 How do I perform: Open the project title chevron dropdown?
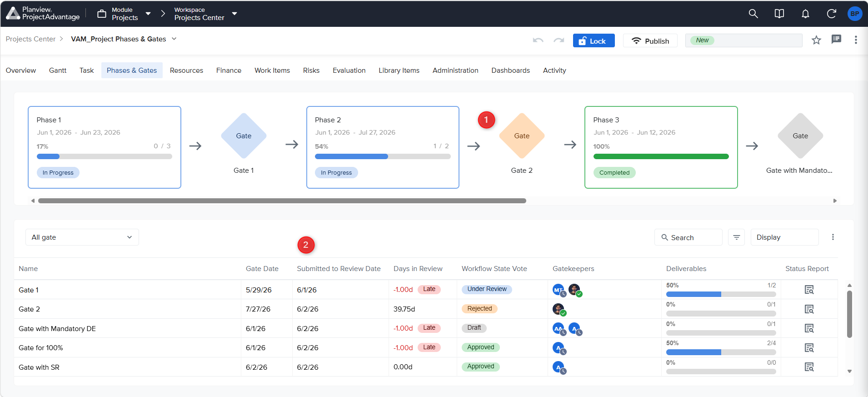(x=174, y=39)
